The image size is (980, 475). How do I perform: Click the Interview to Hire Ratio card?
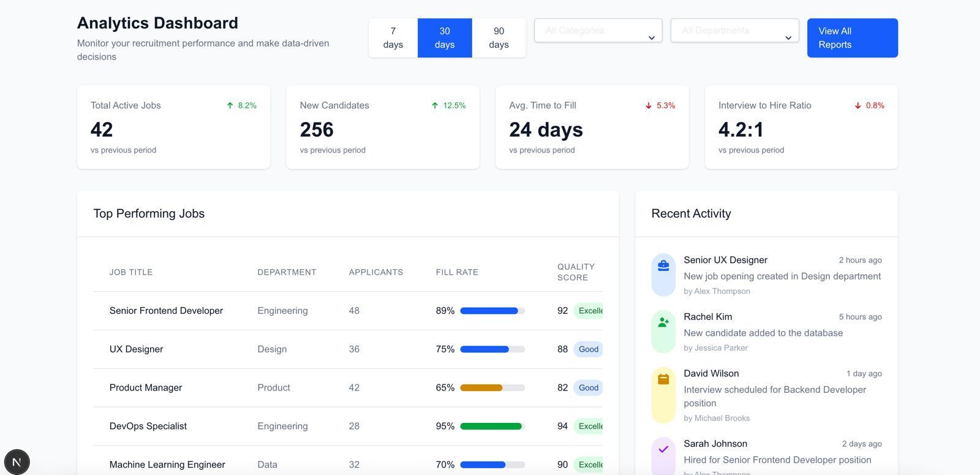coord(801,127)
